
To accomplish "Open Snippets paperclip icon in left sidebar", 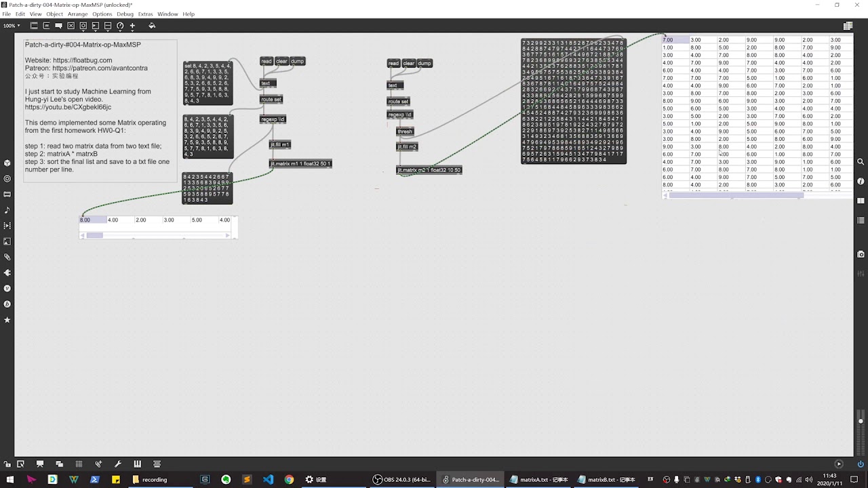I will [x=7, y=257].
